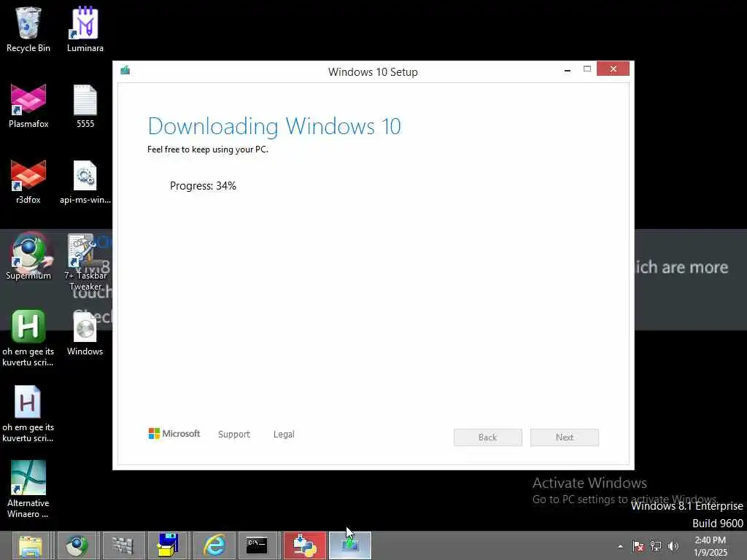This screenshot has height=560, width=747.
Task: Select the 7+ Taskbar Tweaker shortcut
Action: pos(85,262)
